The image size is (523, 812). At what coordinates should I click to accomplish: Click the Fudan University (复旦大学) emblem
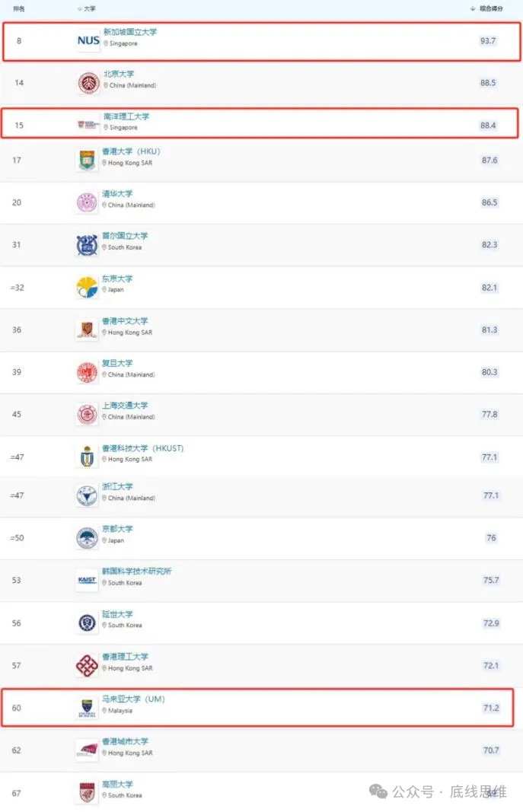(88, 372)
